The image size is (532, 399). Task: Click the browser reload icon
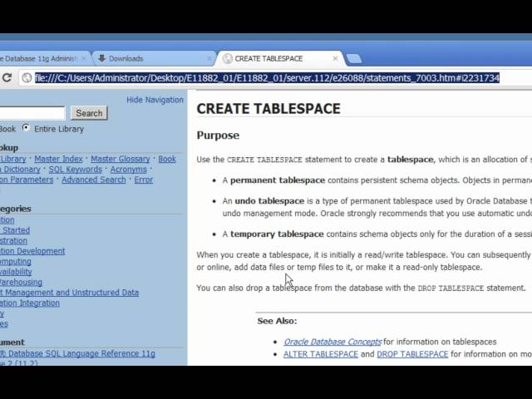point(7,78)
